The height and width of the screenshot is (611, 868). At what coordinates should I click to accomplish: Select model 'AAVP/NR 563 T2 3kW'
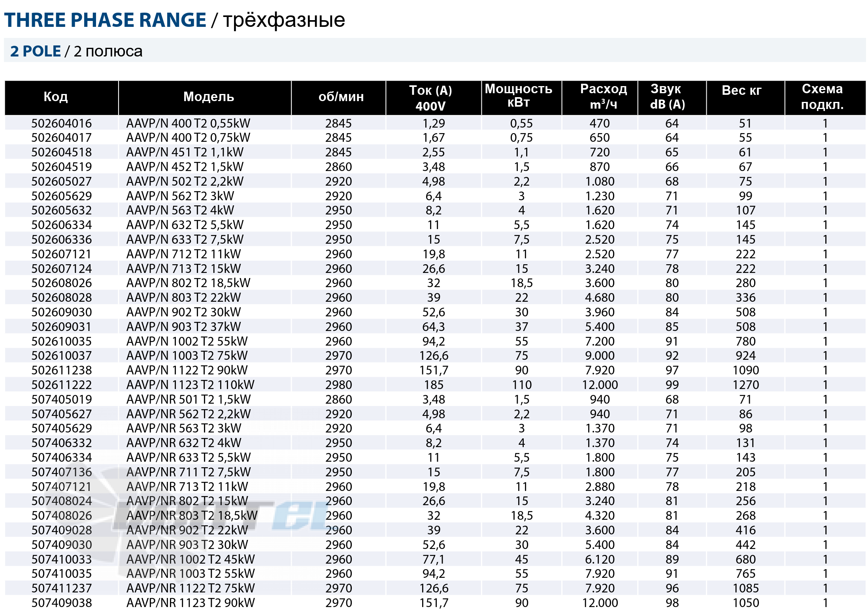point(184,429)
